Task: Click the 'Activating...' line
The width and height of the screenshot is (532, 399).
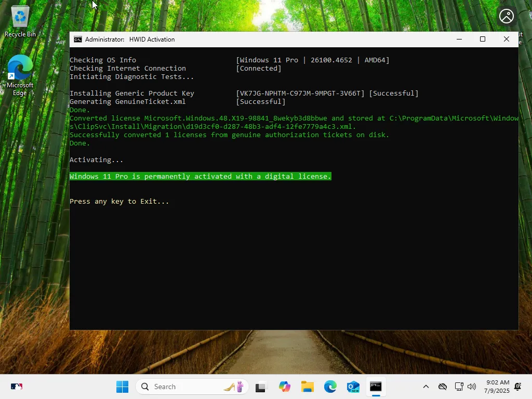Action: (96, 160)
